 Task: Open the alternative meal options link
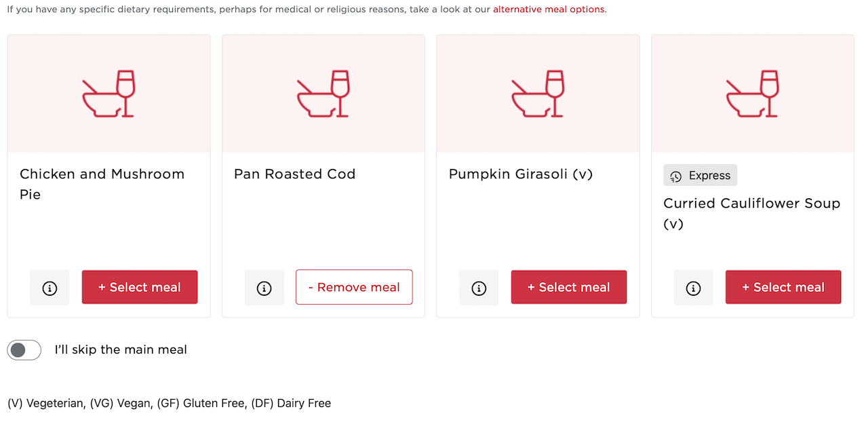(549, 10)
